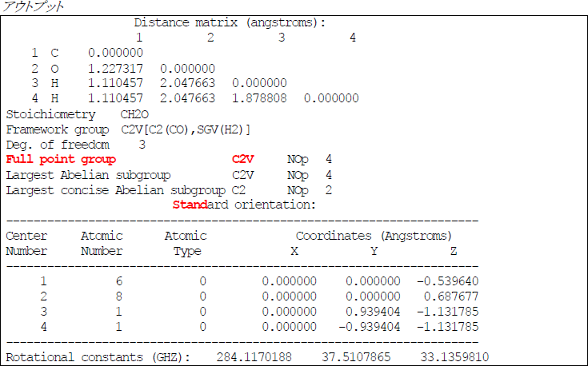Click the red C2V point group value
The width and height of the screenshot is (588, 366).
(x=243, y=160)
